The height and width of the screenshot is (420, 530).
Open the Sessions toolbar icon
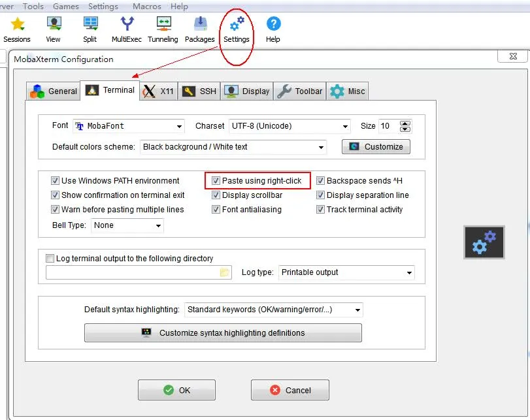point(17,30)
